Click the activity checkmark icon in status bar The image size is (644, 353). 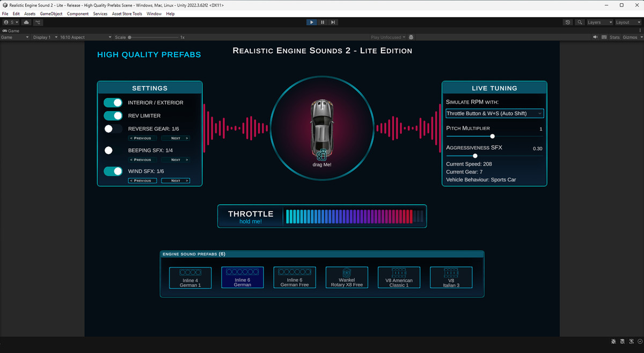click(x=640, y=342)
